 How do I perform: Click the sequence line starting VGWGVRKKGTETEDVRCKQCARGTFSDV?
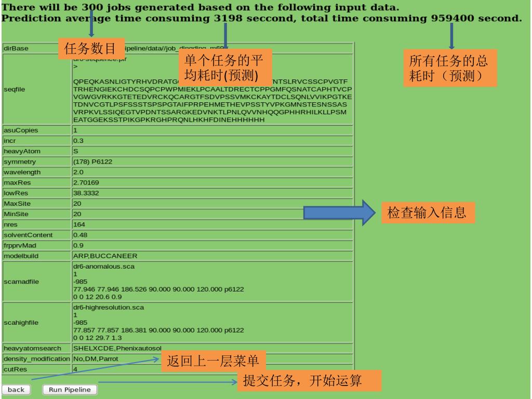pyautogui.click(x=212, y=97)
